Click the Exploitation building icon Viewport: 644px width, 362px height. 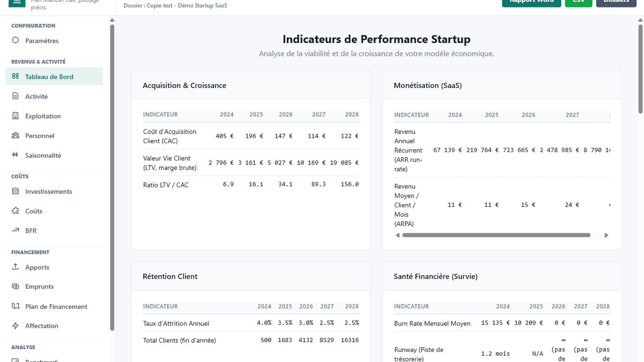(x=15, y=115)
